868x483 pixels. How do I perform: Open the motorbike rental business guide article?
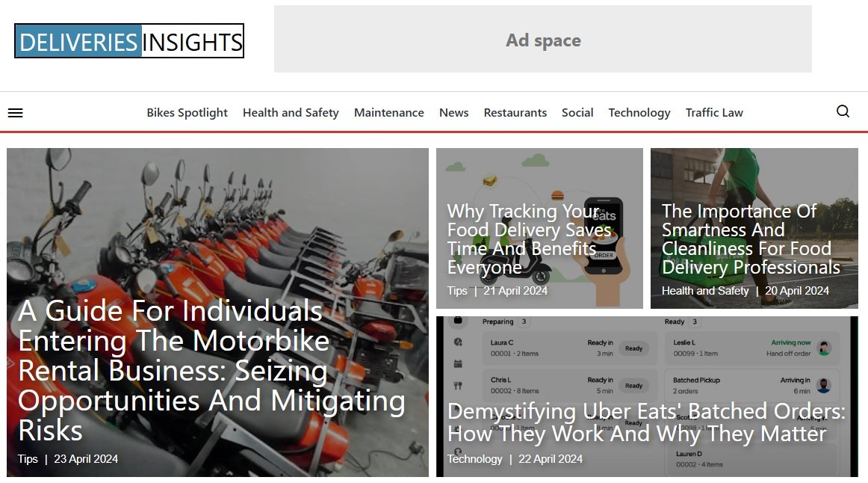(x=211, y=370)
